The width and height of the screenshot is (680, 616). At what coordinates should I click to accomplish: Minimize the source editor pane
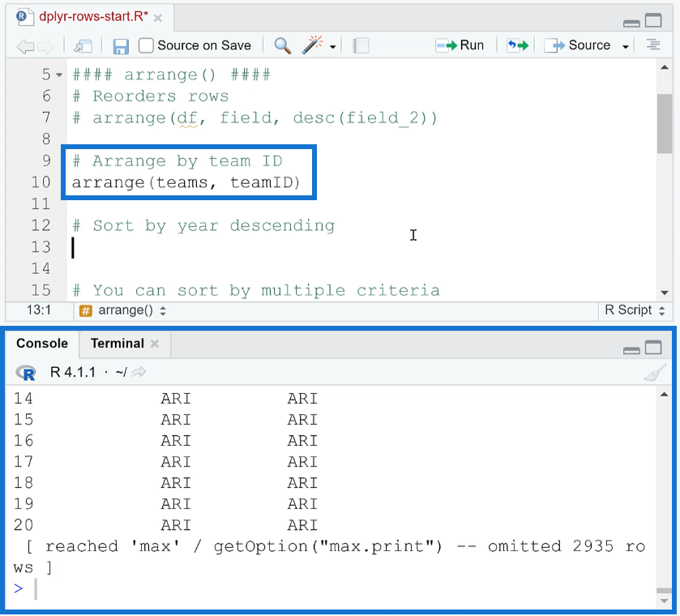pos(631,23)
